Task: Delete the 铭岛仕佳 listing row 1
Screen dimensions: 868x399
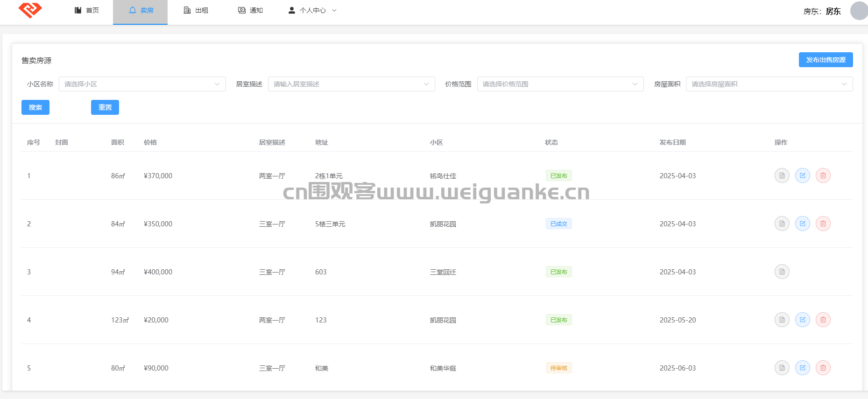Action: click(823, 175)
